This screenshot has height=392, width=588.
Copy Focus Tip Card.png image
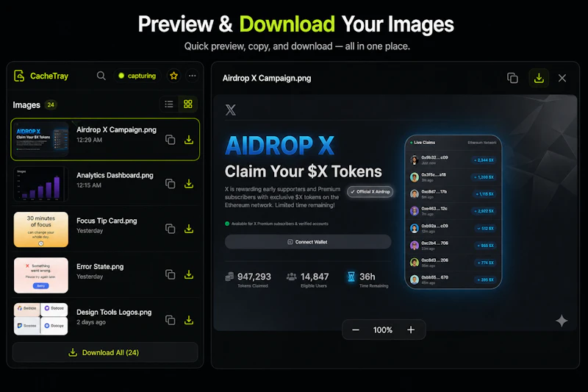click(x=171, y=229)
